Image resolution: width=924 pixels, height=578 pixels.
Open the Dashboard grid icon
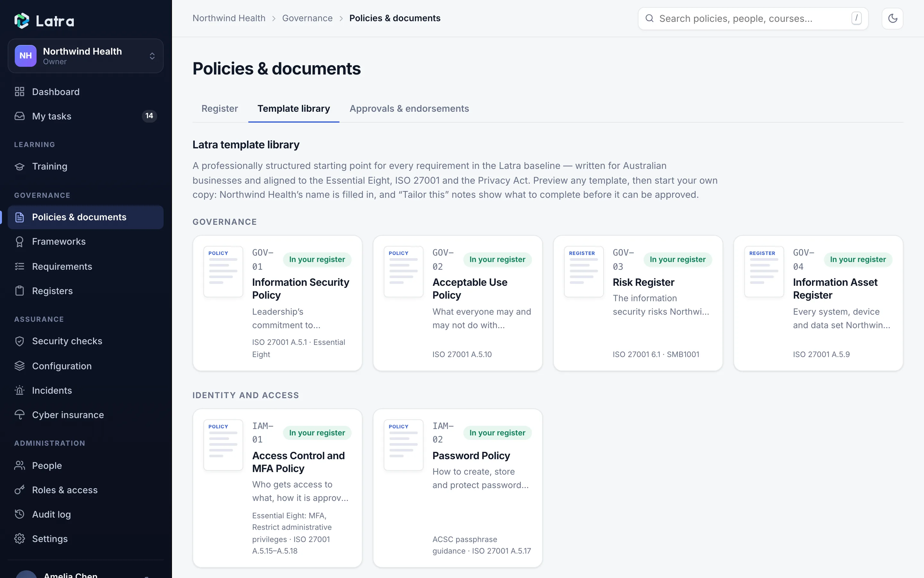tap(20, 92)
